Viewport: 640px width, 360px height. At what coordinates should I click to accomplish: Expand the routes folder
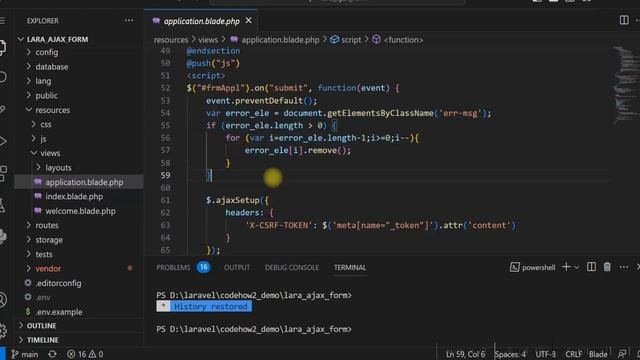click(47, 225)
